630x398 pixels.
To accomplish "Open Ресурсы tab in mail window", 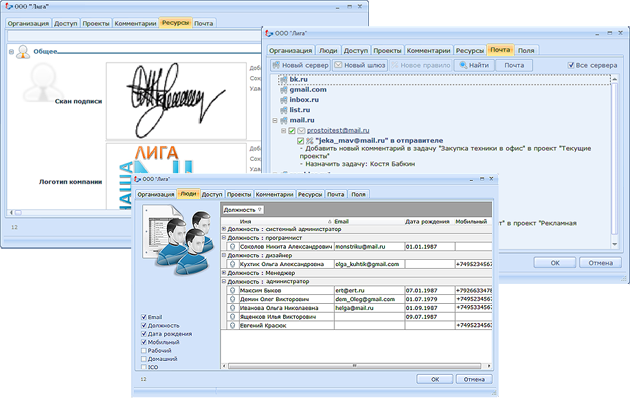I will pos(470,51).
